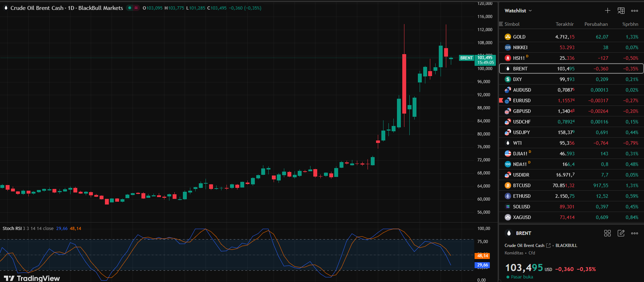
Task: Expand the Watchlist dropdown chevron
Action: [x=530, y=11]
